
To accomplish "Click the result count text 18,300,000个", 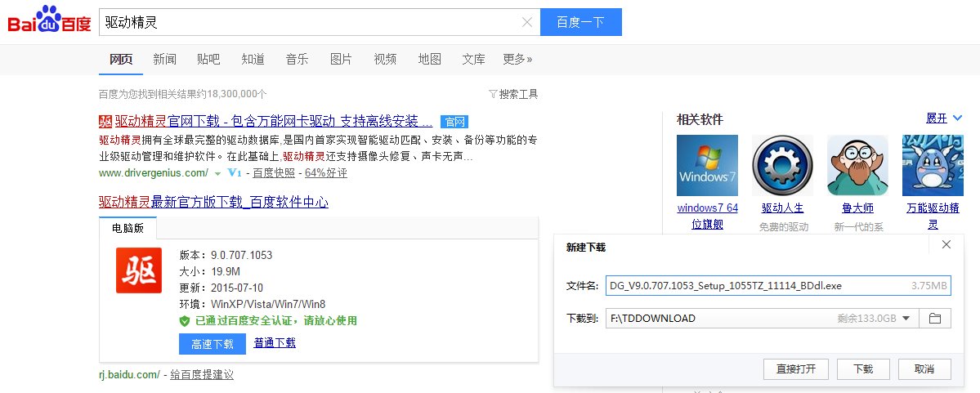I will [235, 94].
